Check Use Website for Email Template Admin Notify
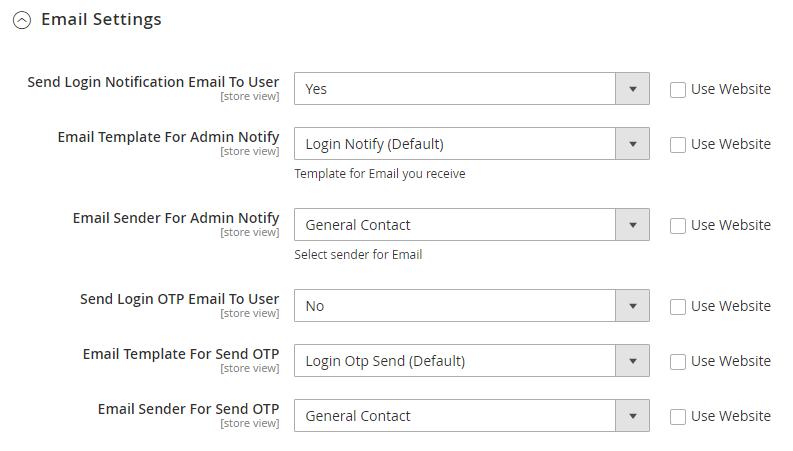The image size is (793, 451). click(x=678, y=144)
